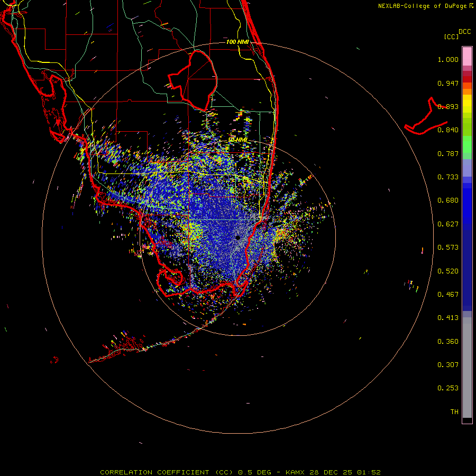Click the [CC] units label
This screenshot has height=476, width=476.
click(x=451, y=36)
